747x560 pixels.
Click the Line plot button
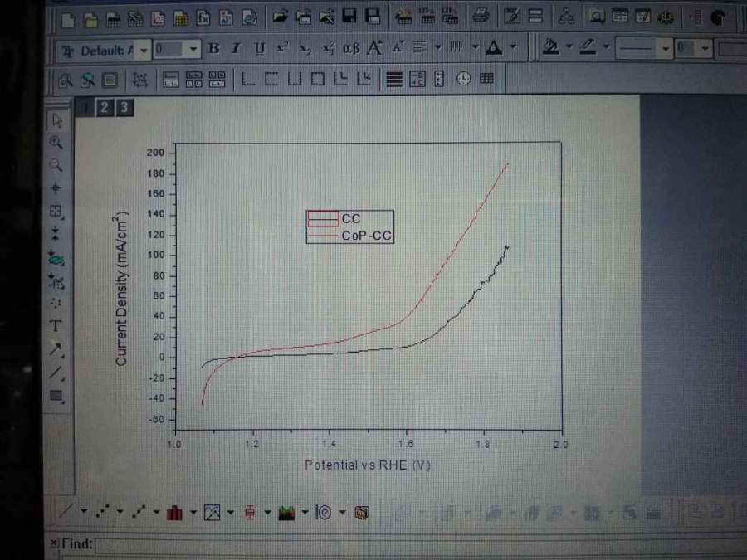pos(66,513)
